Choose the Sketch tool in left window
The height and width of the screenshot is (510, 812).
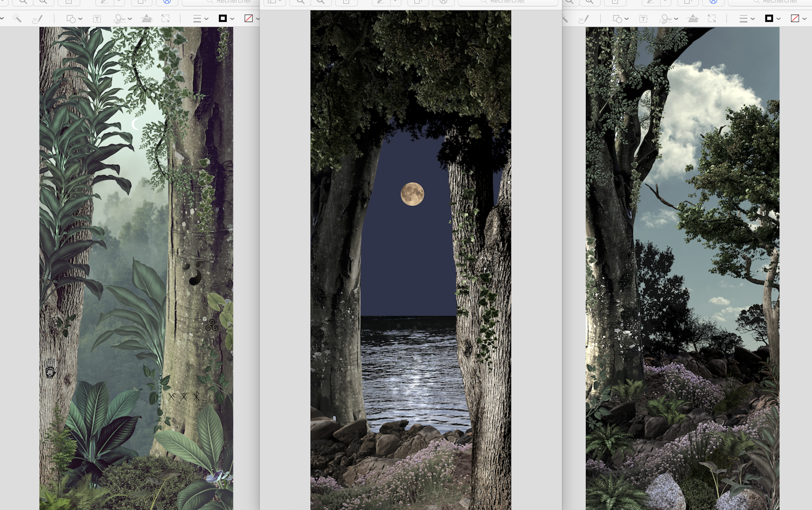click(x=37, y=19)
